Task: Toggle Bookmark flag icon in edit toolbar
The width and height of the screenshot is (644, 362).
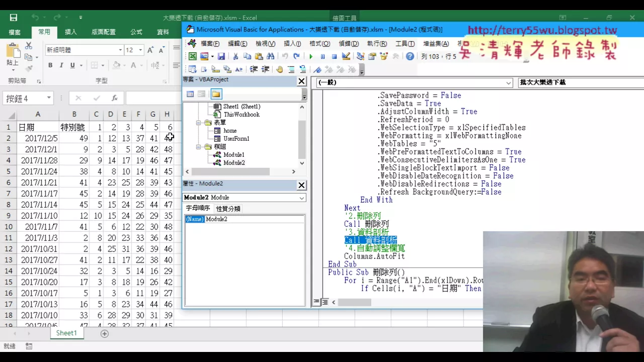Action: pos(317,69)
